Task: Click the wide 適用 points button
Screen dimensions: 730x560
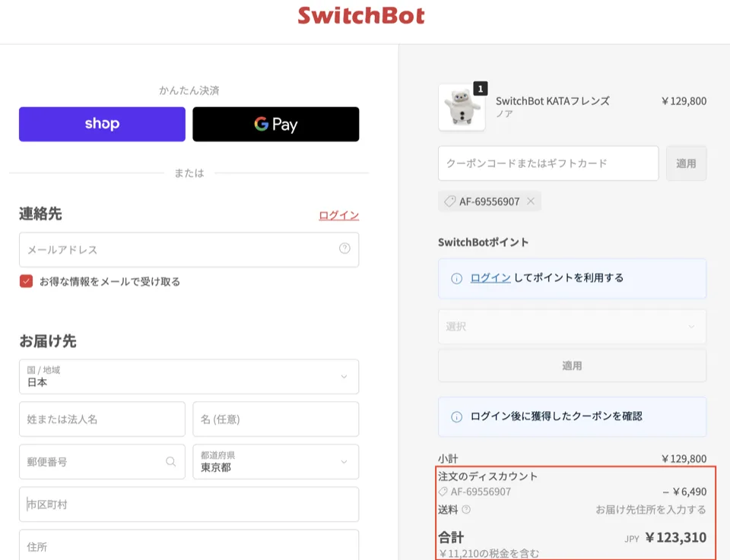Action: [x=572, y=365]
